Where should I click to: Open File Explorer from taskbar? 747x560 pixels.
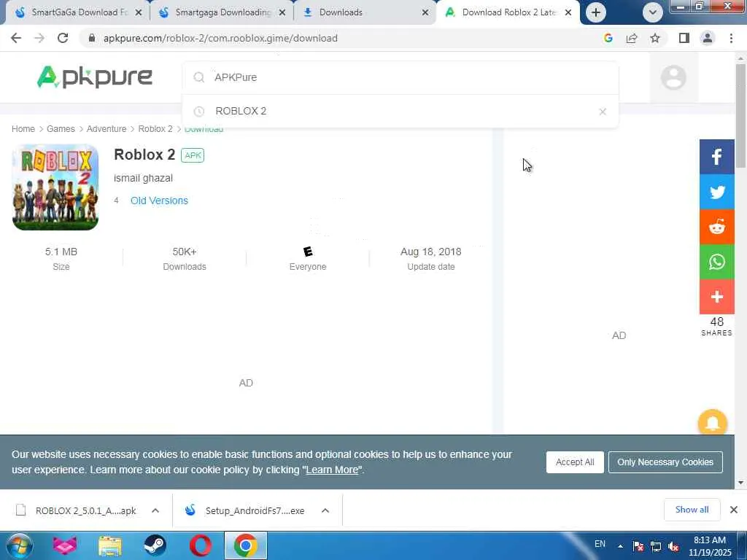110,545
